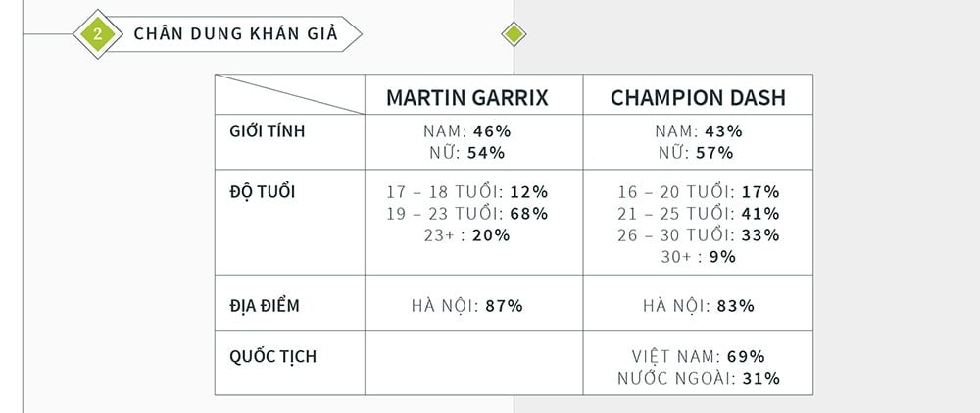The image size is (980, 413).
Task: Click the diagonal-split top-left table cell
Action: click(290, 94)
